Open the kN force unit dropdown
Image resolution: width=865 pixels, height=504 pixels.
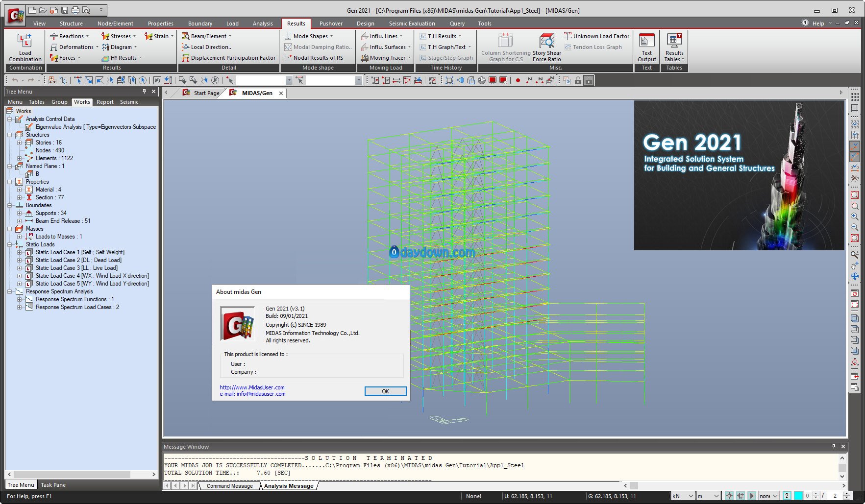[x=683, y=496]
